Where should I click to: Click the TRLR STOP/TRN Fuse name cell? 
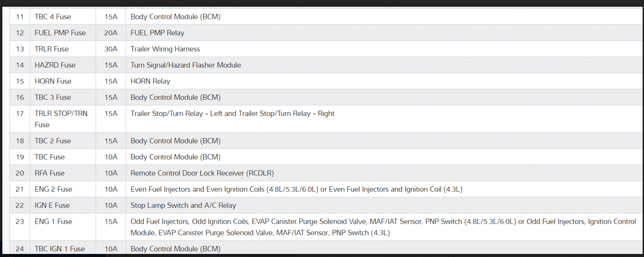tap(61, 119)
